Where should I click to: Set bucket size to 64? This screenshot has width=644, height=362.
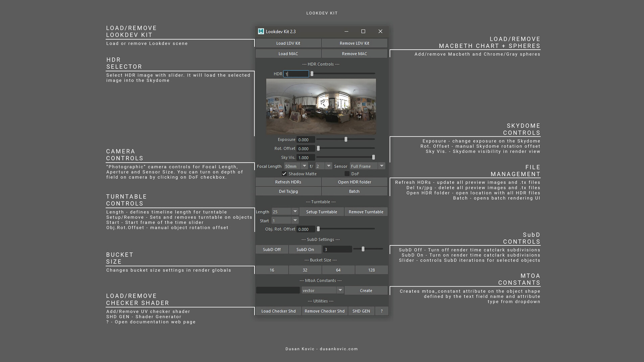(x=338, y=270)
